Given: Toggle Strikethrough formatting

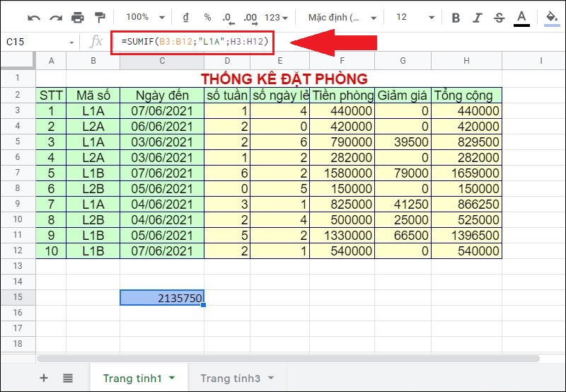Looking at the screenshot, I should [499, 17].
